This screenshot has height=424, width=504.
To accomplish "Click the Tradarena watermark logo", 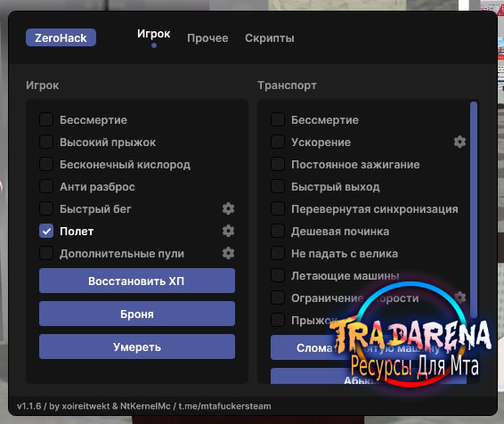I will tap(411, 334).
